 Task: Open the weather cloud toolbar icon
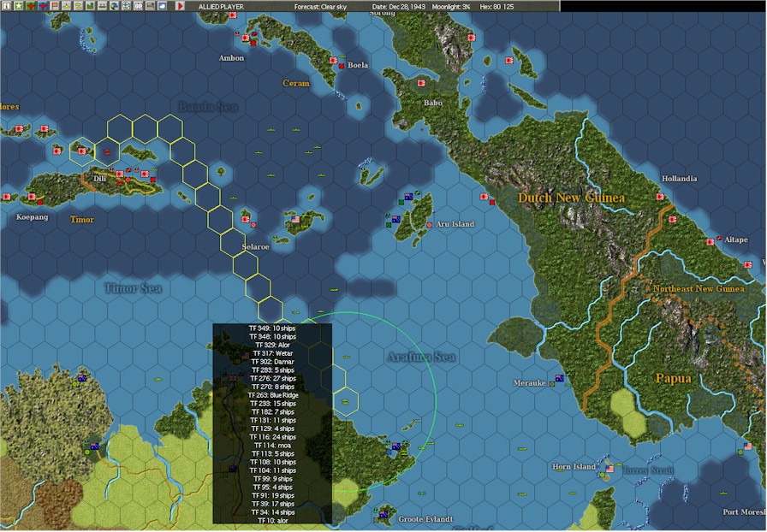162,6
